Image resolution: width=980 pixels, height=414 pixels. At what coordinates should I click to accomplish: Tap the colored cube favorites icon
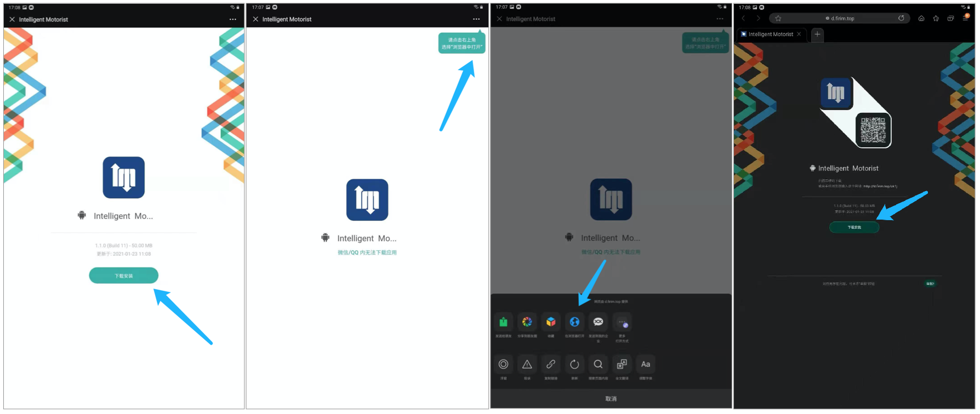click(x=551, y=322)
